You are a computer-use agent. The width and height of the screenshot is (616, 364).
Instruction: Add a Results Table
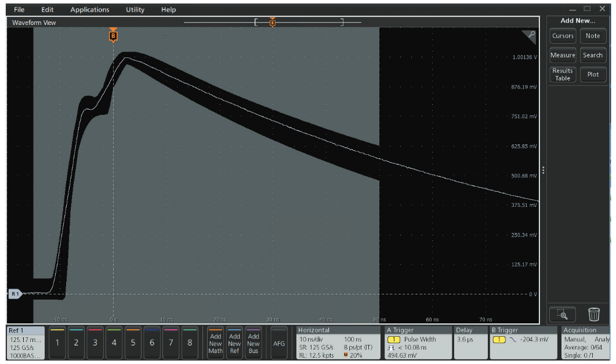click(x=563, y=74)
